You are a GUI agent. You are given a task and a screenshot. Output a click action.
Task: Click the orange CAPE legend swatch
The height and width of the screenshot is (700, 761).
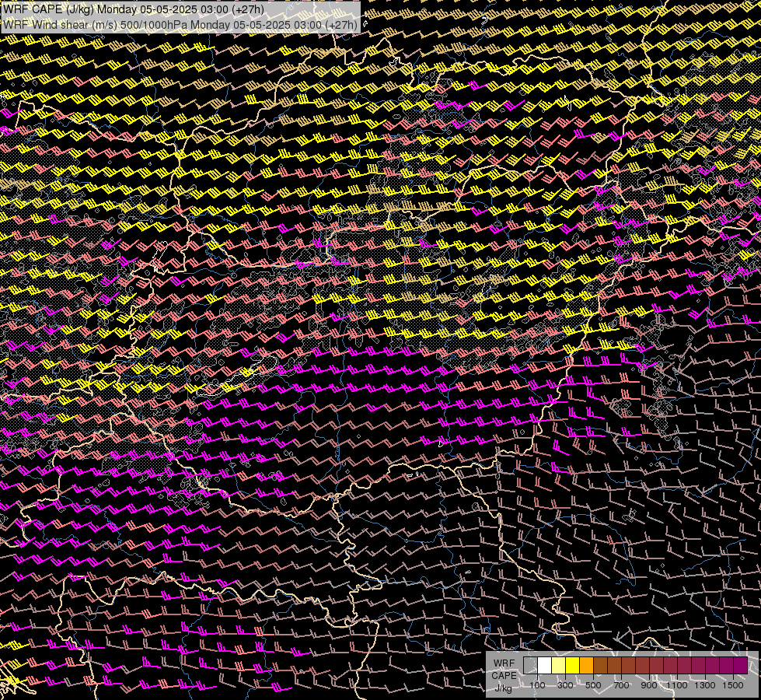click(x=586, y=666)
